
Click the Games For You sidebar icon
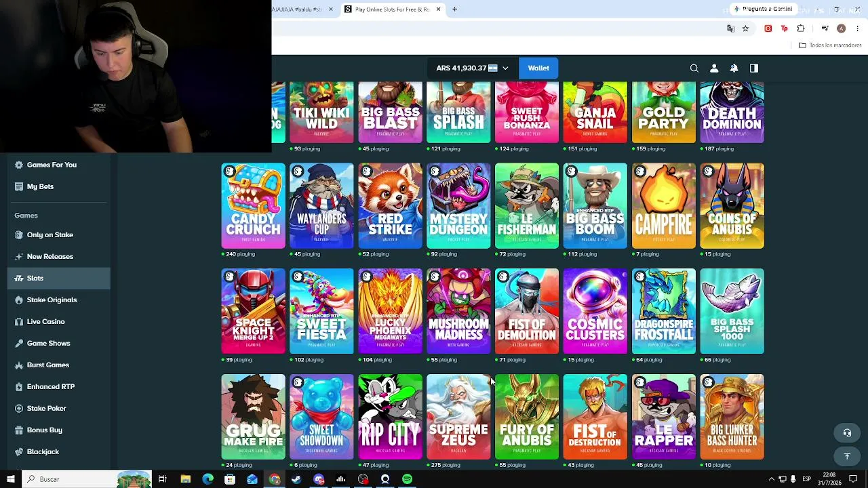[x=19, y=165]
